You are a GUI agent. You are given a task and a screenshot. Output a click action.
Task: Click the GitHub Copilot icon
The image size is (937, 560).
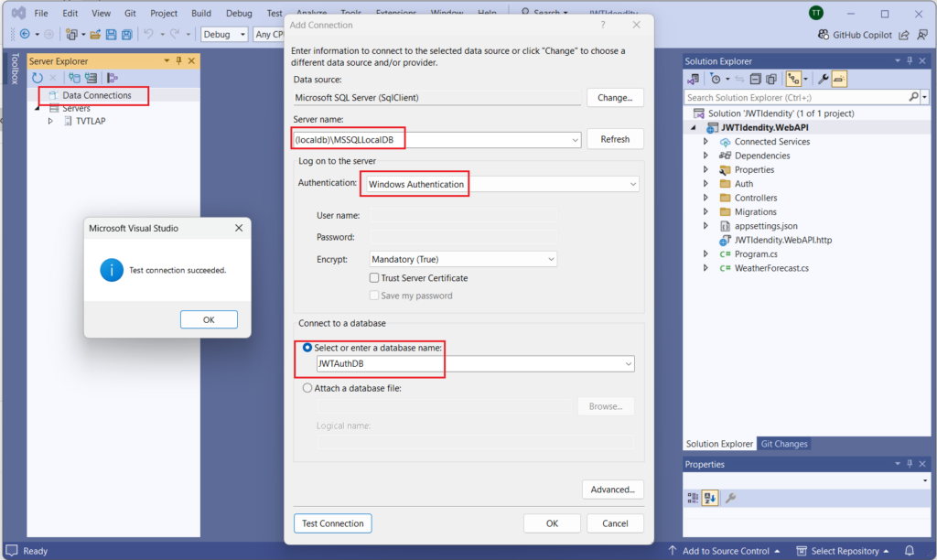[x=824, y=35]
